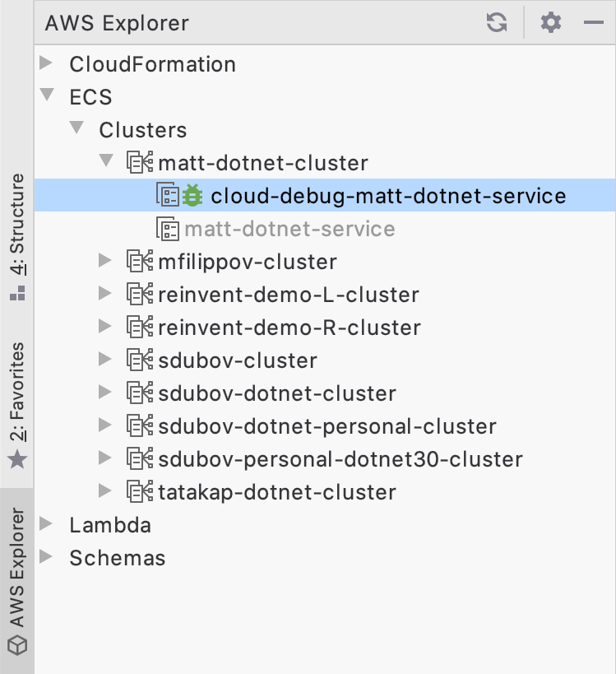The image size is (616, 674).
Task: Select the sdubov-dotnet-cluster label
Action: (x=277, y=393)
